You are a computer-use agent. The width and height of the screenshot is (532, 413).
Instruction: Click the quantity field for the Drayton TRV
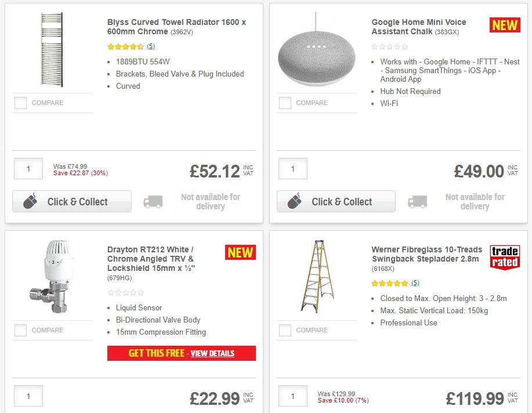coord(28,396)
